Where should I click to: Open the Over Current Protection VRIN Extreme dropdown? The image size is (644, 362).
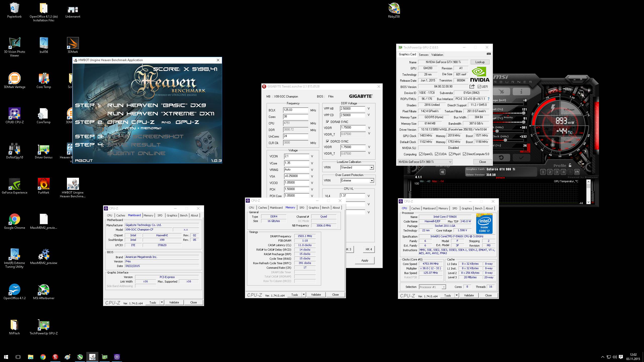pos(357,180)
